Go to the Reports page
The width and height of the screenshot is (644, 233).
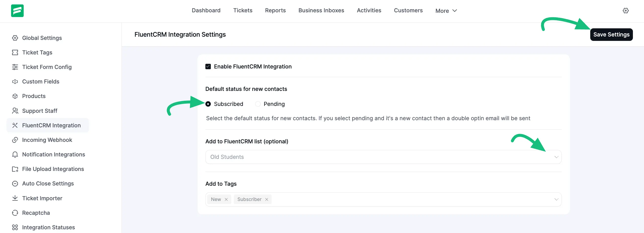tap(275, 10)
